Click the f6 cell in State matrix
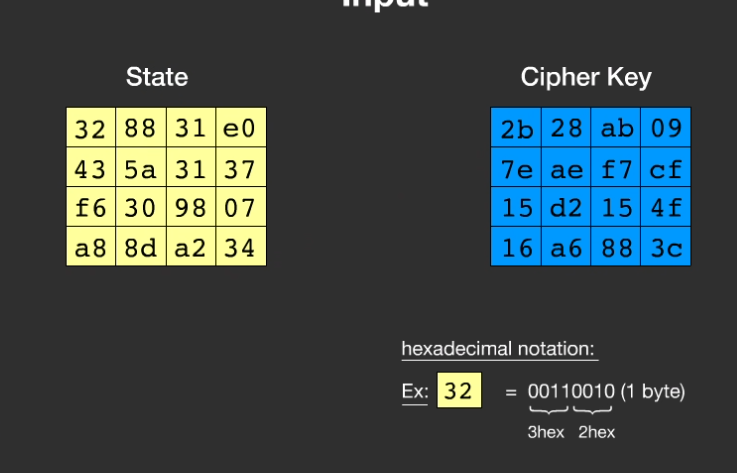Image resolution: width=737 pixels, height=473 pixels. [91, 208]
